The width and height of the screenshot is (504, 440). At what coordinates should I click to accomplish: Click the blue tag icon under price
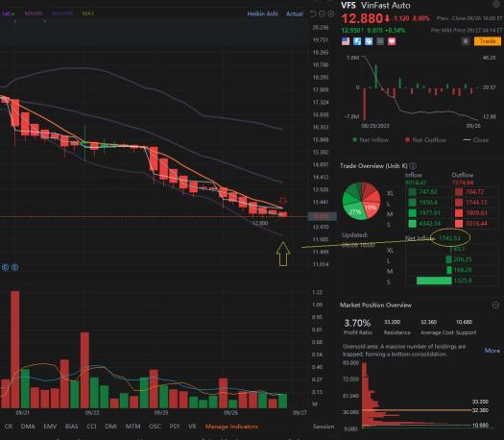pyautogui.click(x=369, y=41)
